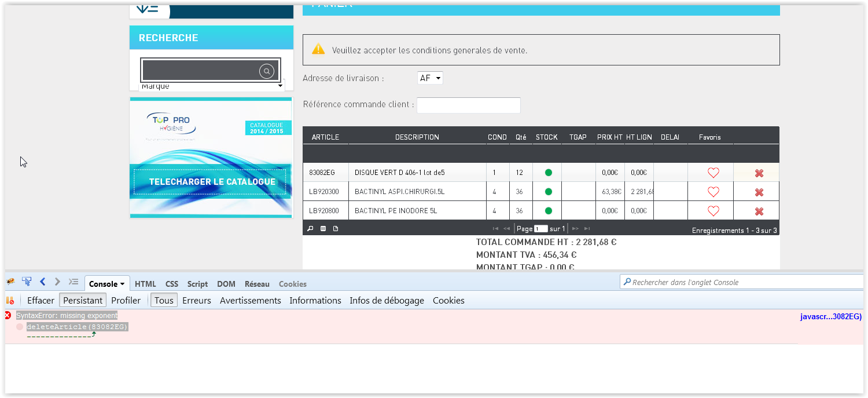Click the Référence commande client input field
Screen dimensions: 868x398
(x=468, y=105)
